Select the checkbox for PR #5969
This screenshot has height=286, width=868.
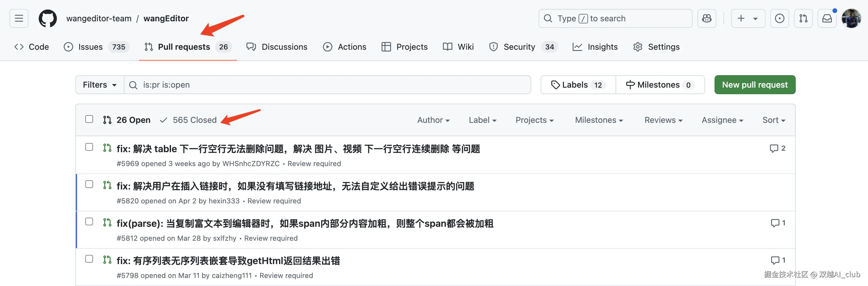tap(89, 147)
